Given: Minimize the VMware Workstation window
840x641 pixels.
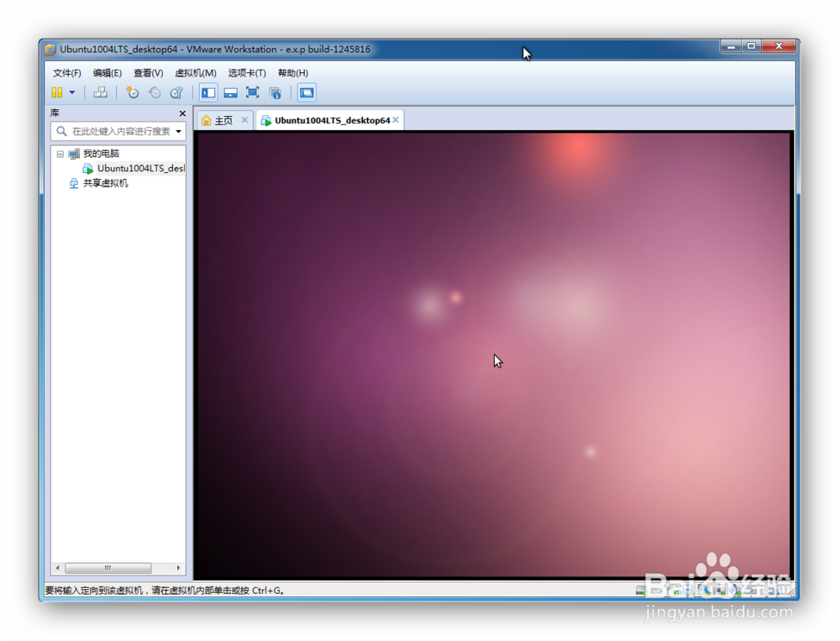Looking at the screenshot, I should coord(730,47).
